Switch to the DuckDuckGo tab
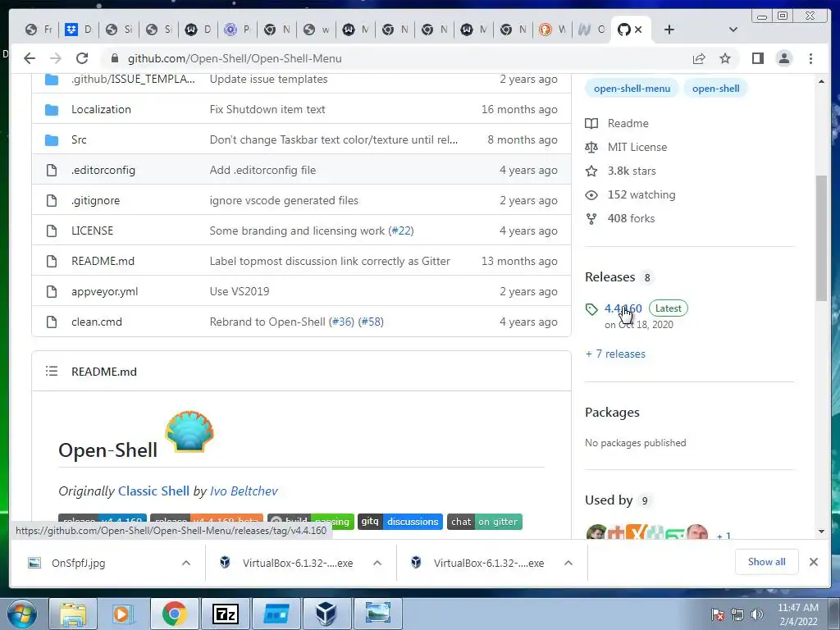The height and width of the screenshot is (630, 840). 552,30
